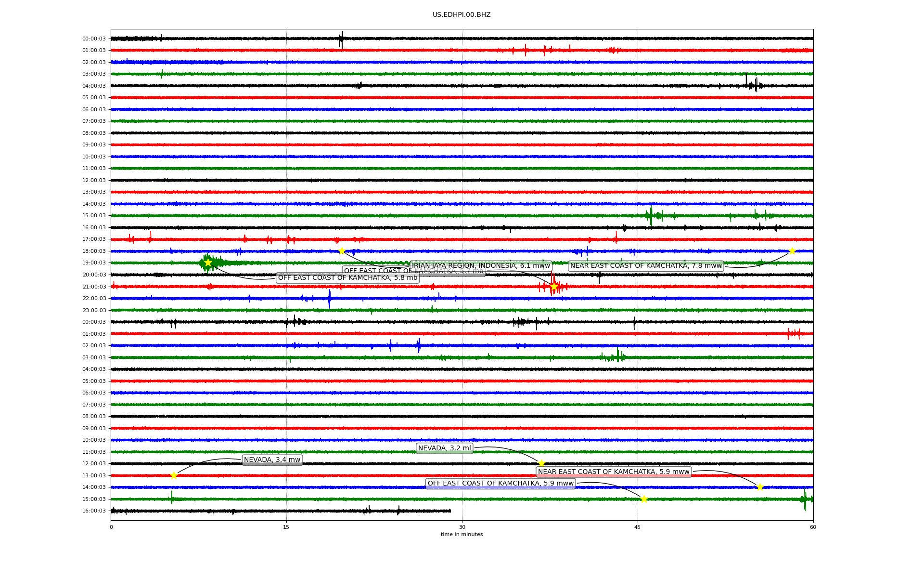Click the US.EDHPI.00.BHZ plot title

click(462, 15)
